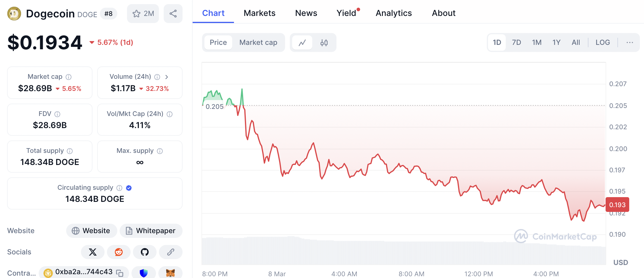Toggle the LOG scale option
The height and width of the screenshot is (278, 644).
603,42
